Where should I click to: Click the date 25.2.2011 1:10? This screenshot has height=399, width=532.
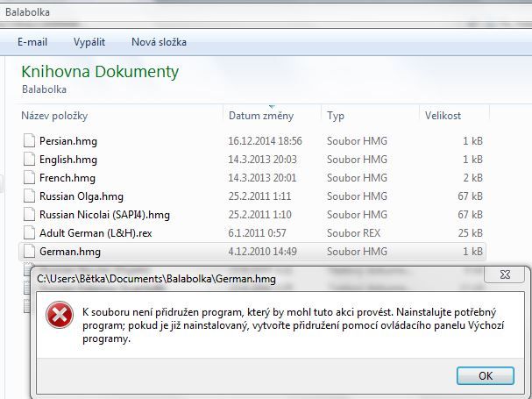coord(259,215)
